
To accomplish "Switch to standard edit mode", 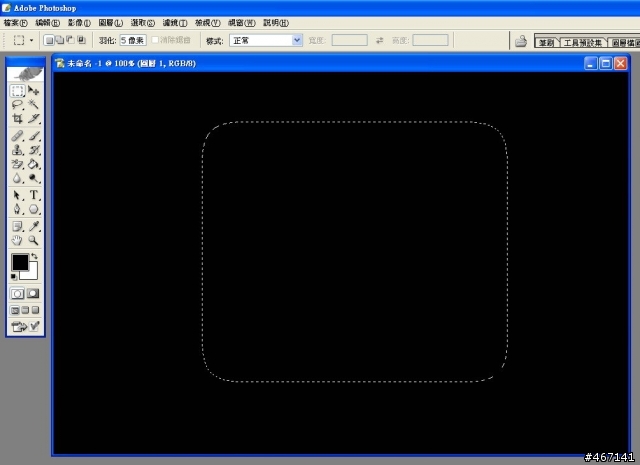I will coord(17,294).
